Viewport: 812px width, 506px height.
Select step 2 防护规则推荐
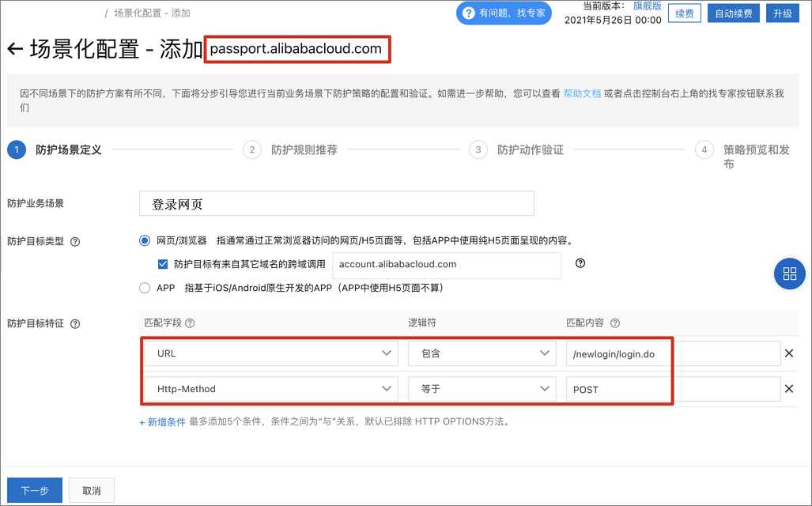coord(290,150)
